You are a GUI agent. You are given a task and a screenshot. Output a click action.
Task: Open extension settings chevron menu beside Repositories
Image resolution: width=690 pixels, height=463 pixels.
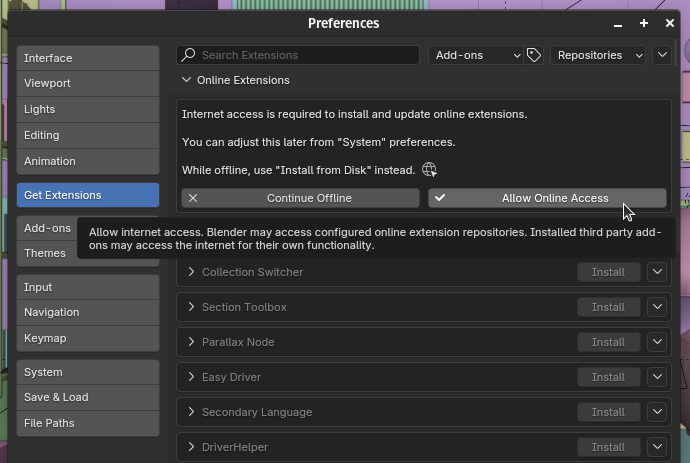point(662,55)
